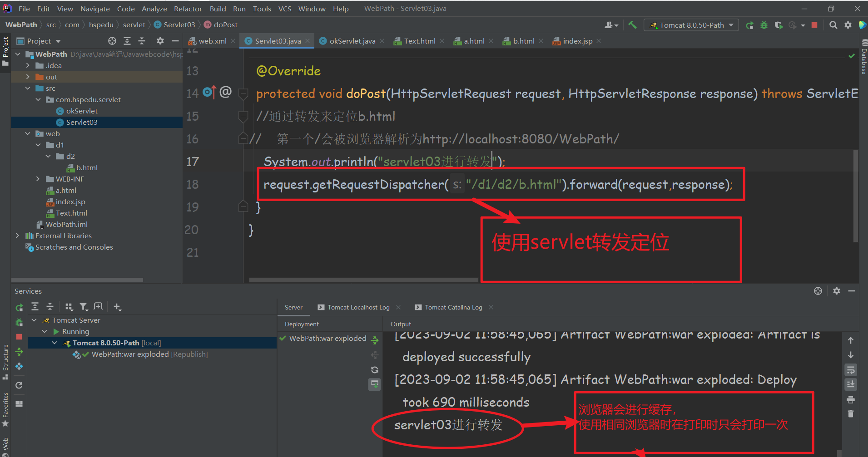This screenshot has width=868, height=457.
Task: Select b.html in the project tree
Action: pos(87,167)
